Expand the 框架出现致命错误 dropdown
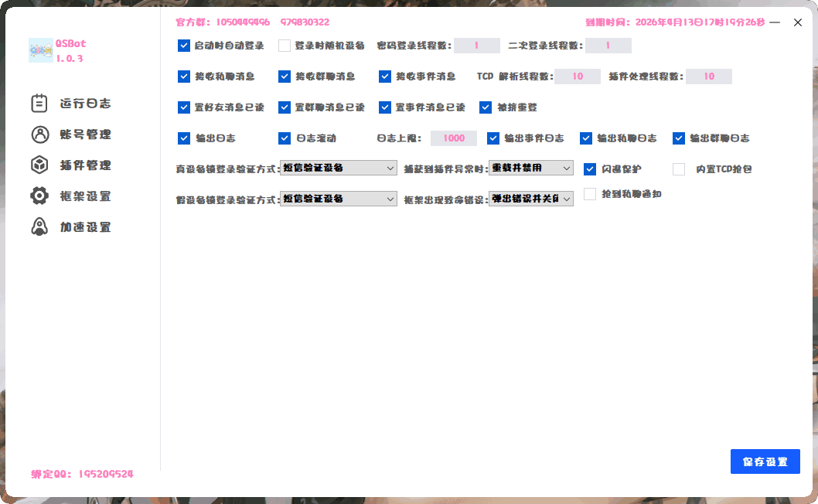 [531, 199]
